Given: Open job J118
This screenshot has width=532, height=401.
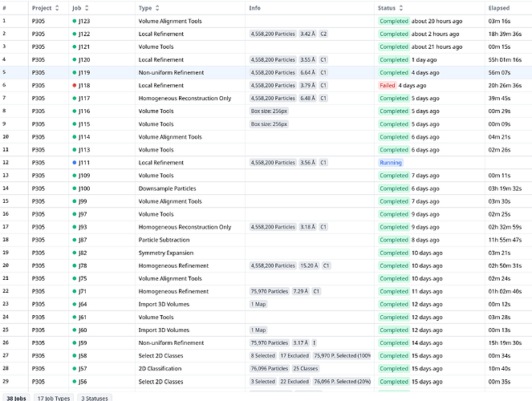Looking at the screenshot, I should coord(84,86).
